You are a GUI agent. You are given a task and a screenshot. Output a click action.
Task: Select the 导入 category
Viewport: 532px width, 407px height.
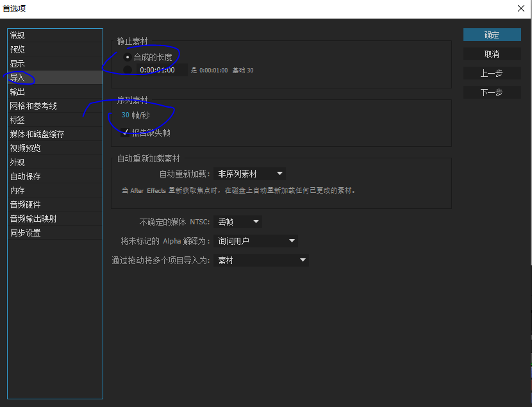55,78
